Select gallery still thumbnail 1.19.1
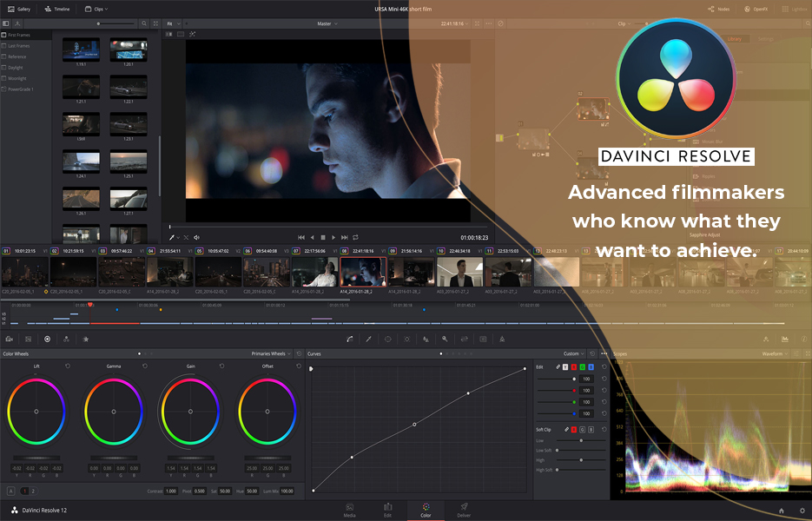Viewport: 812px width, 521px height. (x=82, y=50)
